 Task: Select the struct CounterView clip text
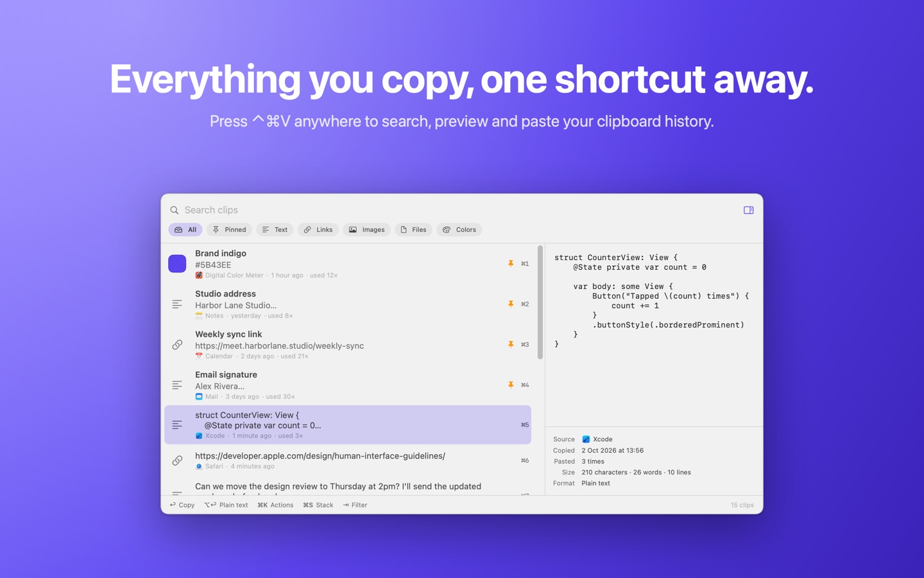pyautogui.click(x=258, y=420)
